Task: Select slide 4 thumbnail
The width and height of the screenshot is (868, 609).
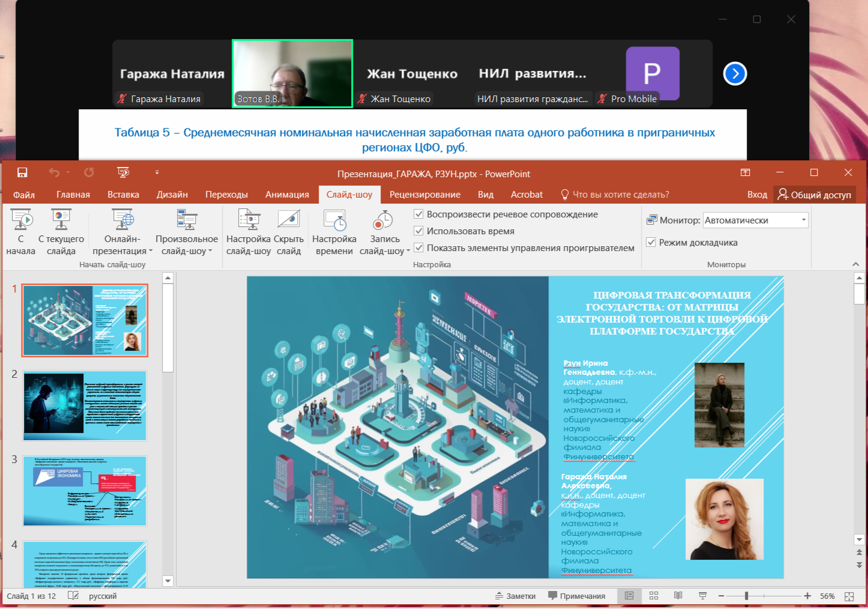Action: click(x=85, y=565)
